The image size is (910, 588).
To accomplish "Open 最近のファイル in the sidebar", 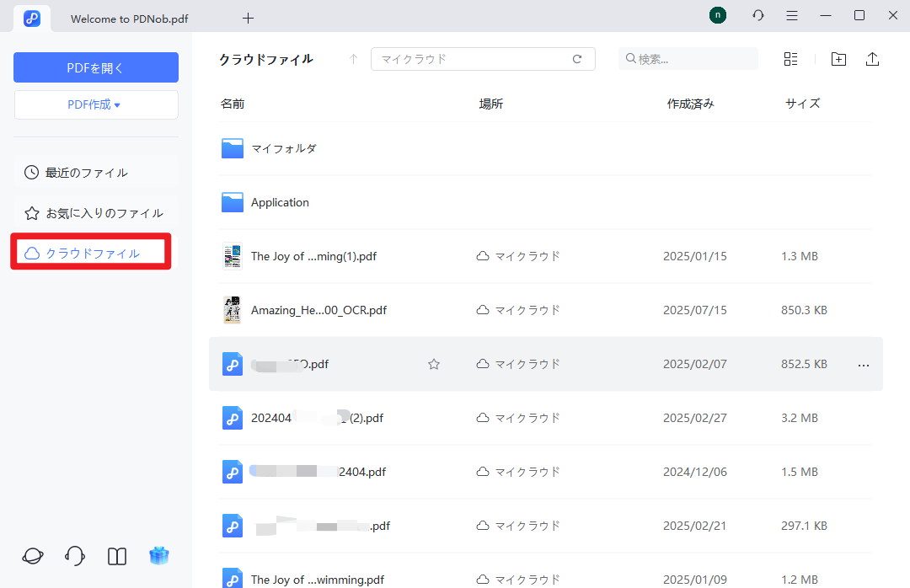I will 88,172.
